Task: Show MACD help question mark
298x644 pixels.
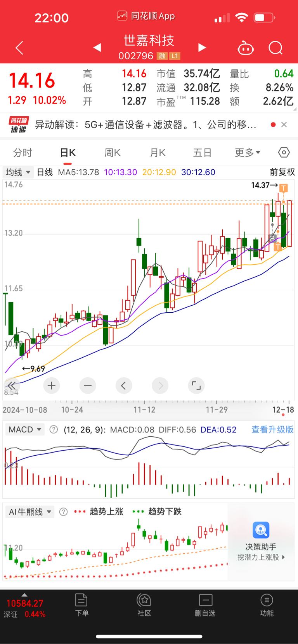Action: click(54, 429)
